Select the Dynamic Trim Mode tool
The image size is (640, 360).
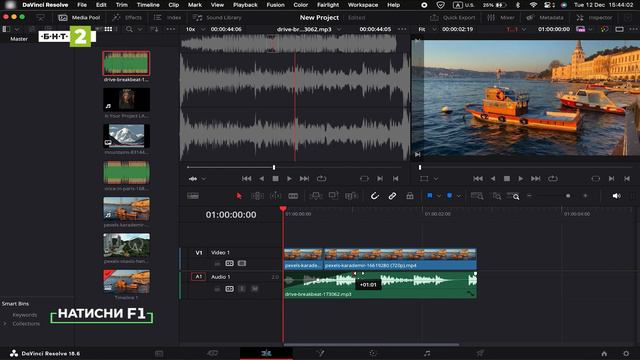click(276, 196)
